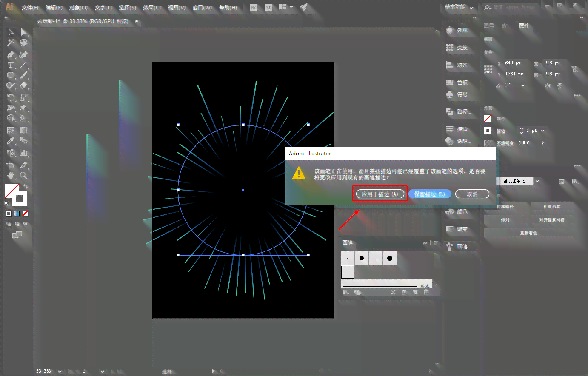Viewport: 588px width, 376px height.
Task: Select the Ellipse tool
Action: pyautogui.click(x=11, y=76)
